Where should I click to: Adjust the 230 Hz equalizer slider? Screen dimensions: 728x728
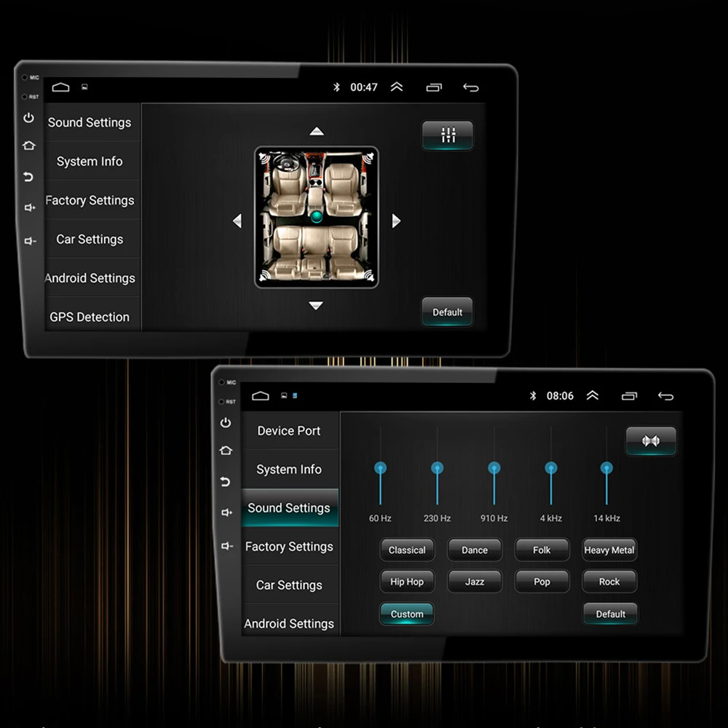coord(437,467)
